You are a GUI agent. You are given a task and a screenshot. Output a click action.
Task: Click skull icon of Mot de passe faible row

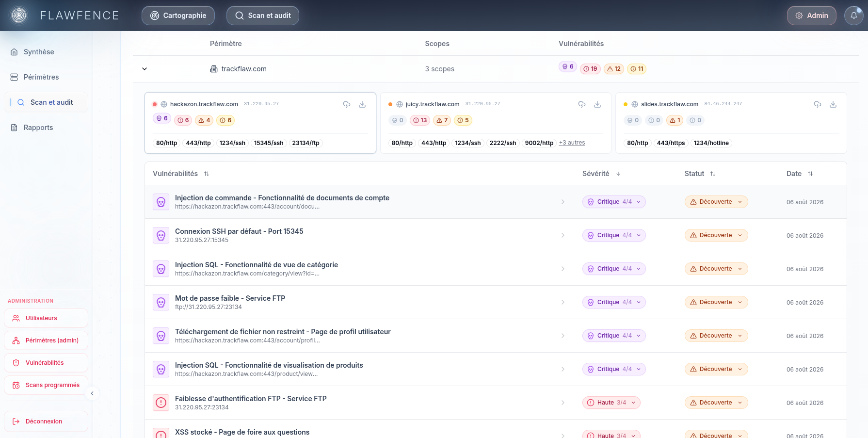click(x=161, y=302)
